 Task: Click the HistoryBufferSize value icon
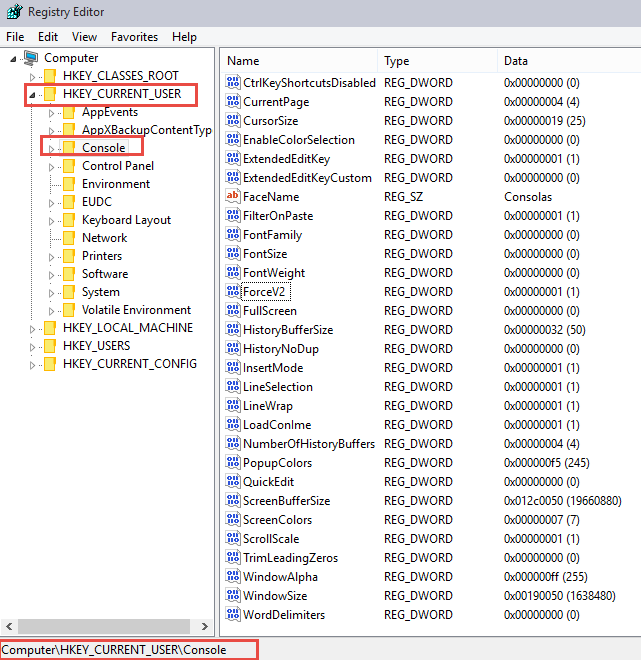233,329
